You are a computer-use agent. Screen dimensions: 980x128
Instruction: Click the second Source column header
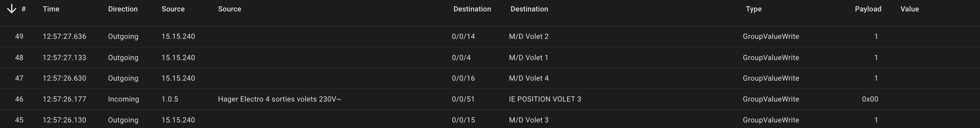coord(229,9)
